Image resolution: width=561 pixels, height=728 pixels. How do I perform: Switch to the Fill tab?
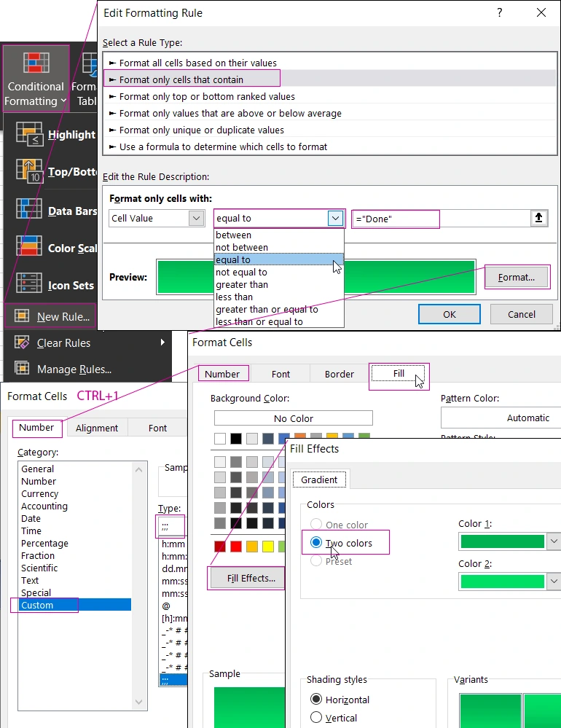pos(399,374)
